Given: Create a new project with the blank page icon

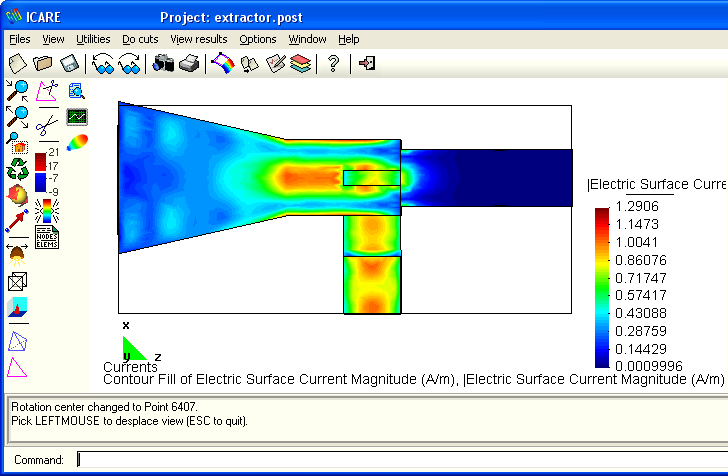Looking at the screenshot, I should point(18,64).
